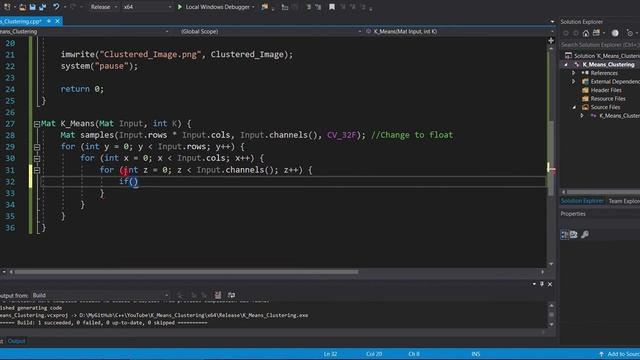
Task: Switch to the Solution Explorer tab
Action: pos(582,201)
